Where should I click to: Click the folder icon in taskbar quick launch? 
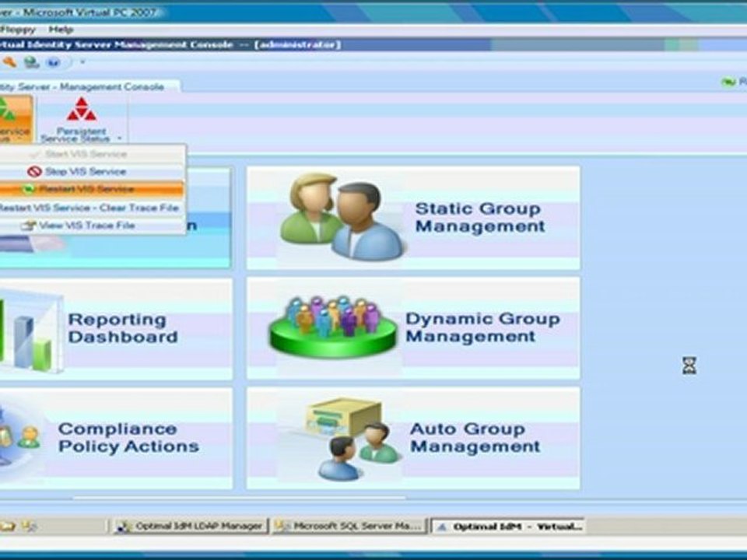coord(8,527)
